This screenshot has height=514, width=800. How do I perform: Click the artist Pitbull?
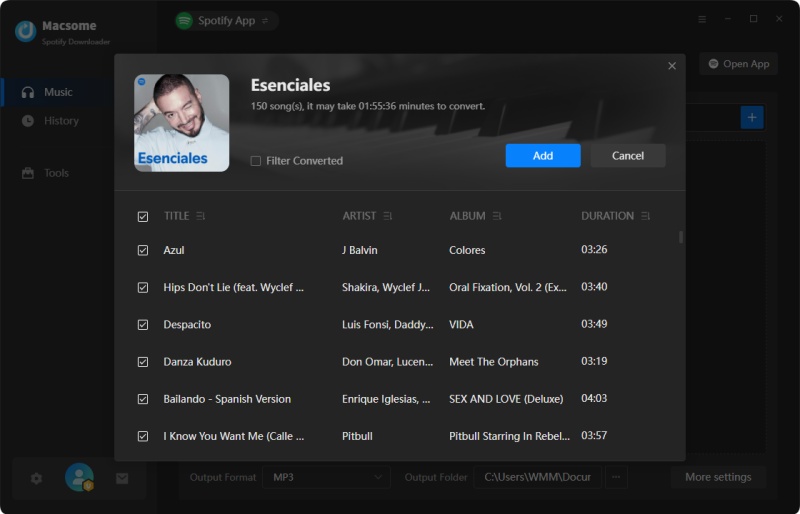(357, 436)
